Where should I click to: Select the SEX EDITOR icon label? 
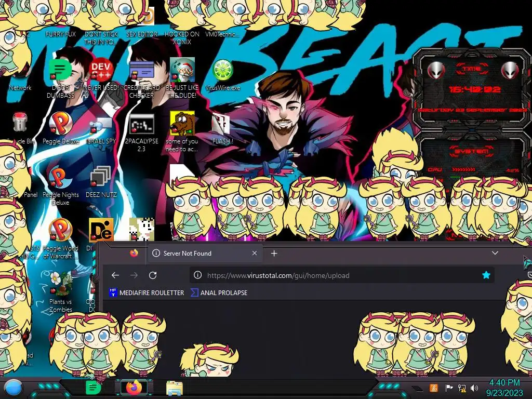pyautogui.click(x=141, y=34)
